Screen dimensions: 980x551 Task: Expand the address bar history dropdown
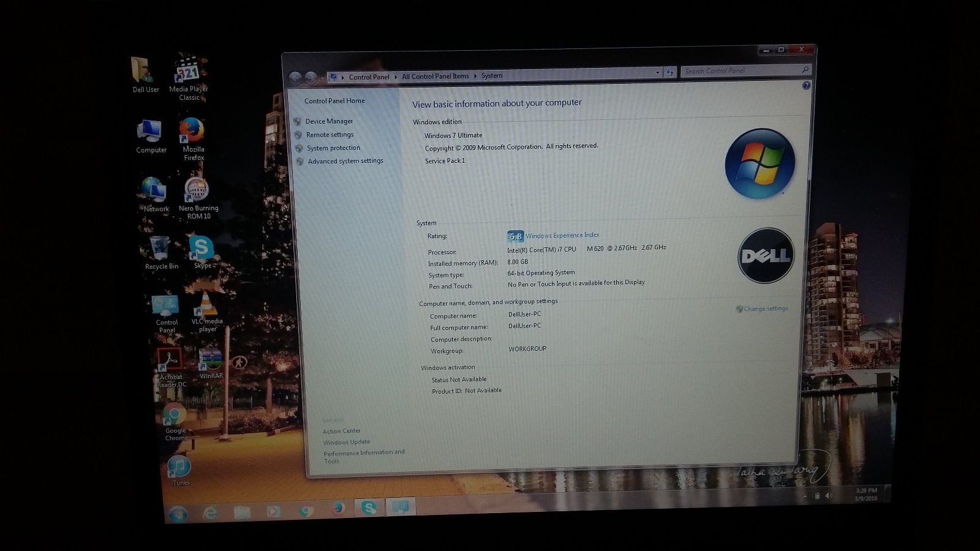658,72
